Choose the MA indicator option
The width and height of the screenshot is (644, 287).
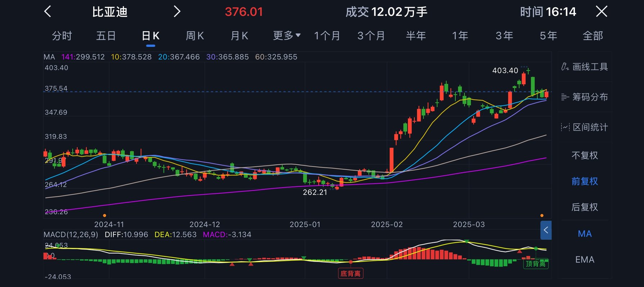(585, 234)
